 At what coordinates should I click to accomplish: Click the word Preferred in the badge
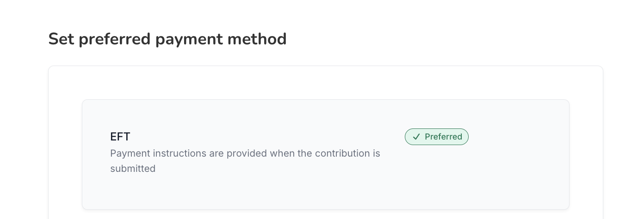tap(443, 137)
